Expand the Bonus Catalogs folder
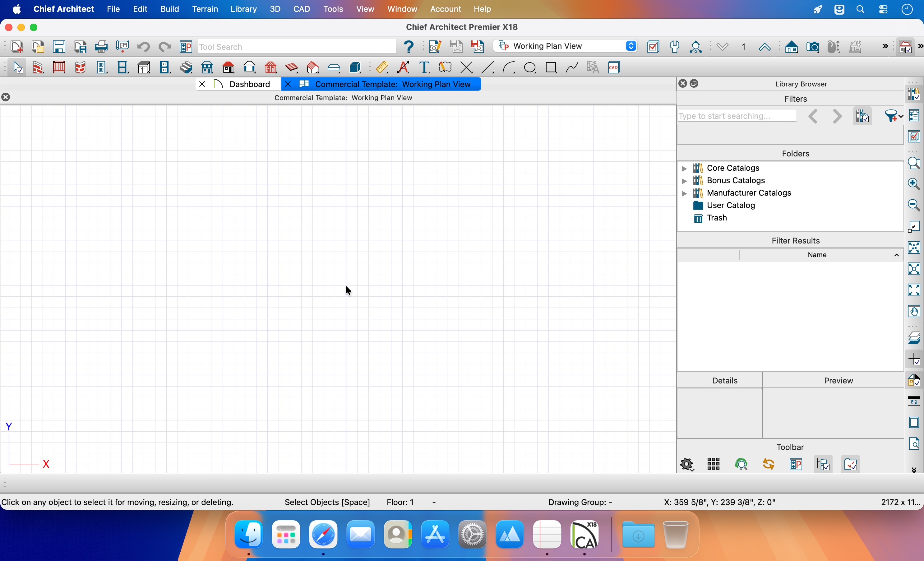This screenshot has width=924, height=561. point(684,181)
